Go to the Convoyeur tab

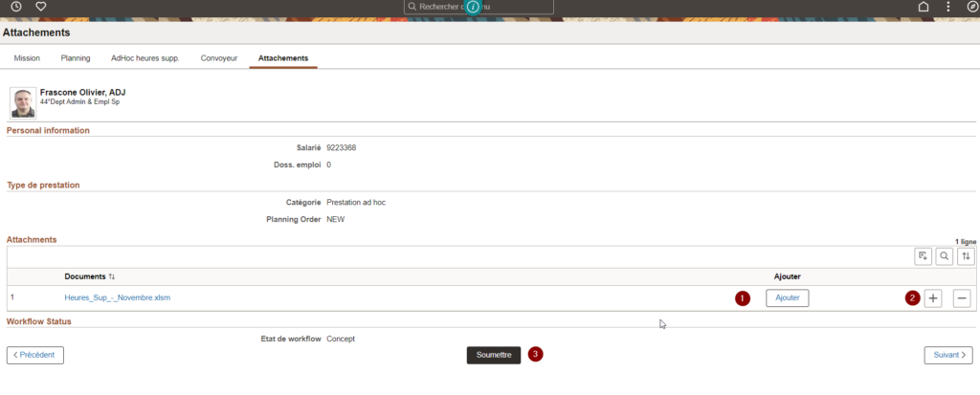(x=219, y=58)
